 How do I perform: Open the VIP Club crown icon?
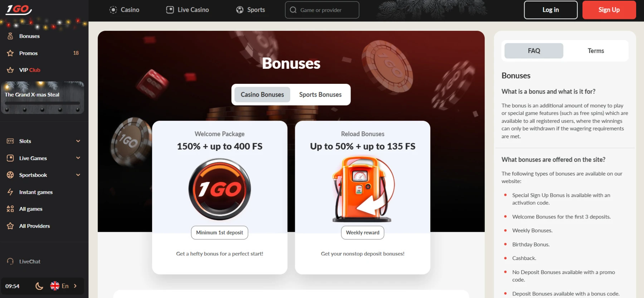click(x=10, y=70)
